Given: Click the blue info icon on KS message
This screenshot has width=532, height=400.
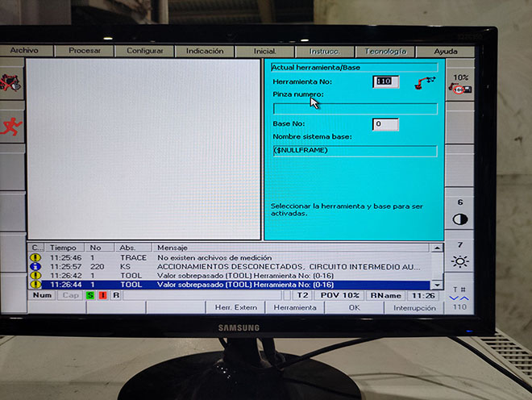Looking at the screenshot, I should tap(35, 266).
